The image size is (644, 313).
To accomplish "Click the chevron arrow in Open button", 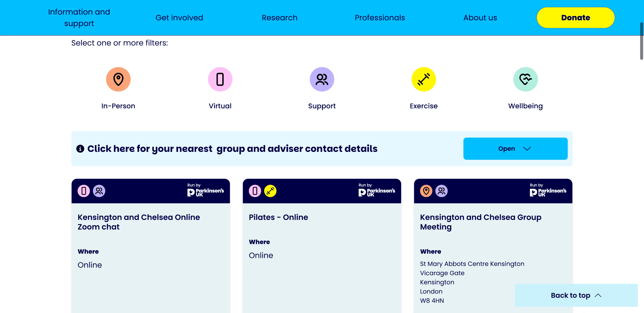I will point(527,149).
